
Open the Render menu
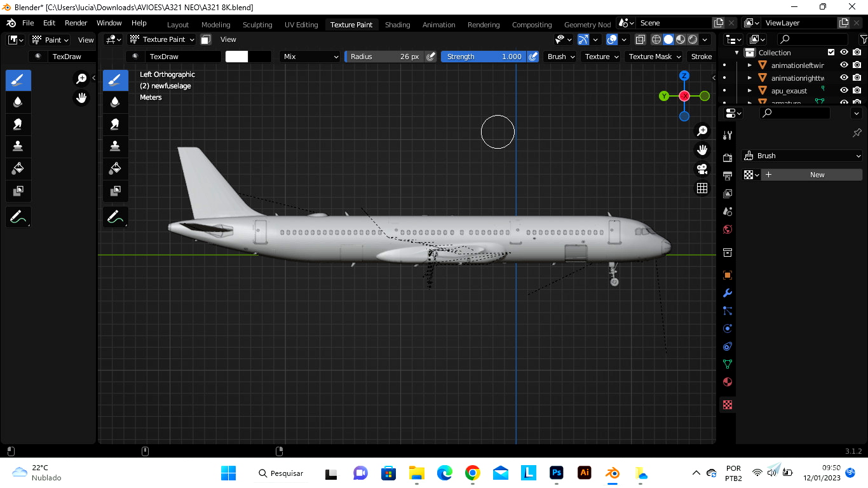(76, 23)
